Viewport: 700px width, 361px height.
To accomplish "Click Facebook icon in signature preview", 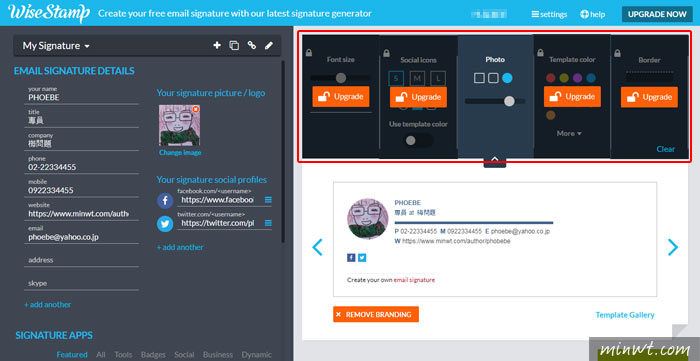I will (351, 257).
